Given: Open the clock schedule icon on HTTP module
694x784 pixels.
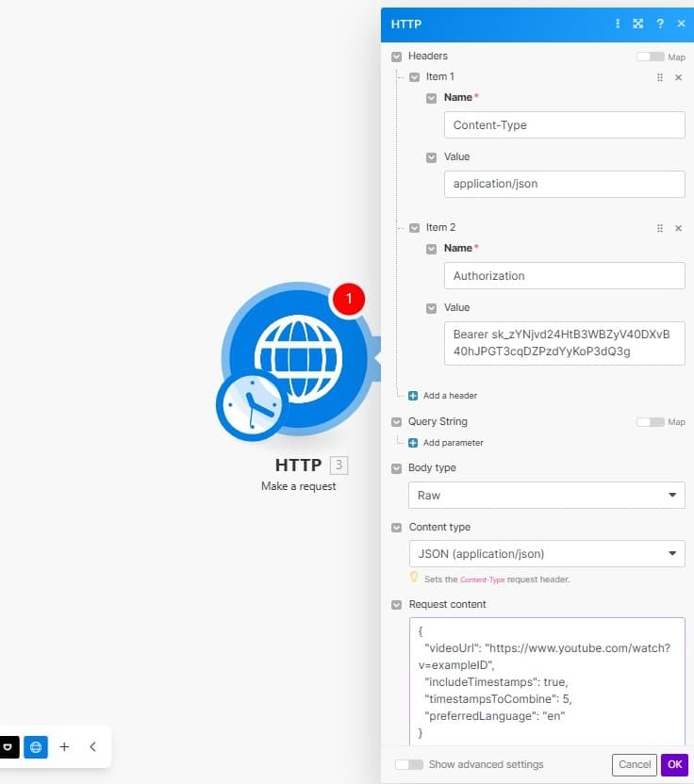Looking at the screenshot, I should point(250,406).
